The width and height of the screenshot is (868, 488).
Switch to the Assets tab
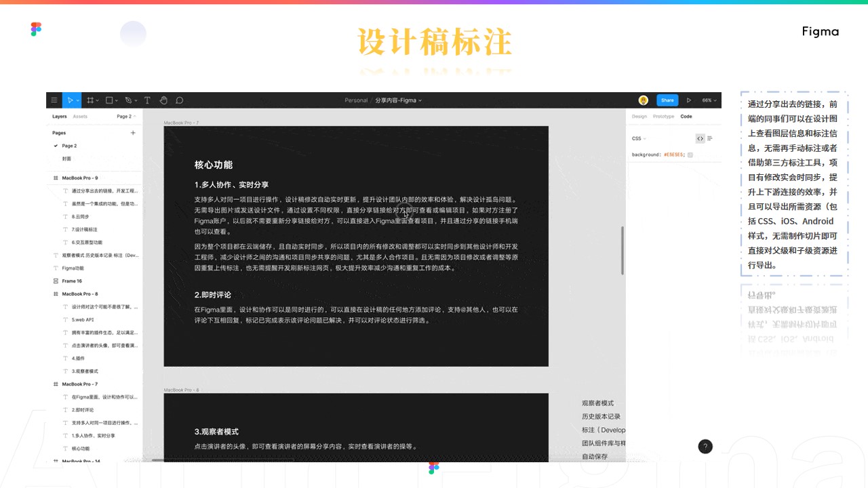(80, 117)
